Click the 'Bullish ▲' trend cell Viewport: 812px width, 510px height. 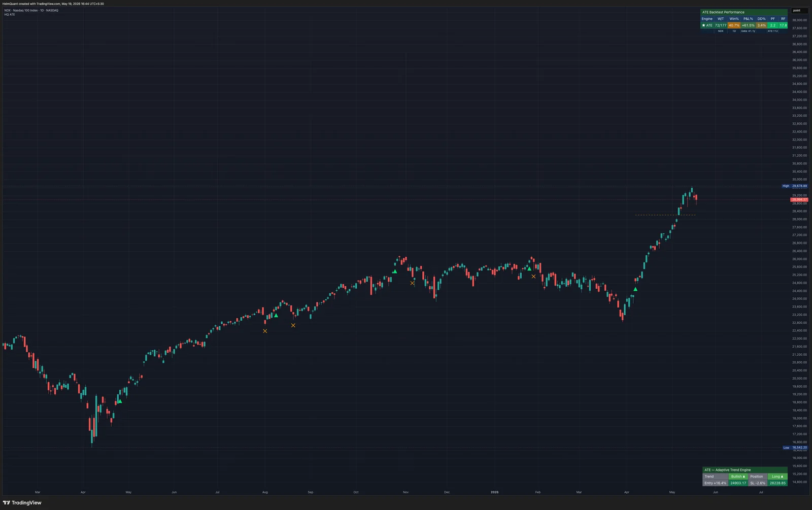pyautogui.click(x=738, y=477)
